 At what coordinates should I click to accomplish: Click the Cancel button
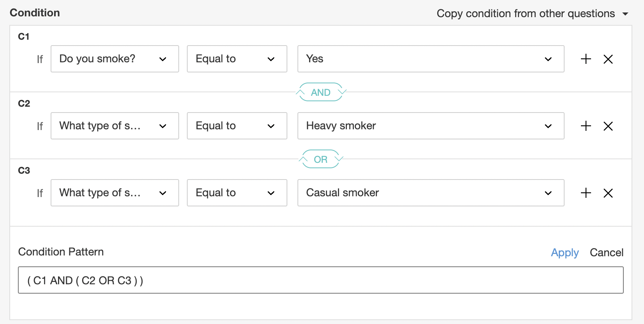tap(606, 253)
